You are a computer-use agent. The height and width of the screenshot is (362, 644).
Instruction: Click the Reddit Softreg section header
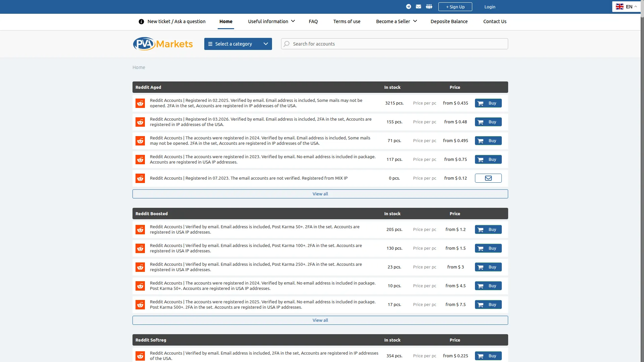[x=320, y=340]
